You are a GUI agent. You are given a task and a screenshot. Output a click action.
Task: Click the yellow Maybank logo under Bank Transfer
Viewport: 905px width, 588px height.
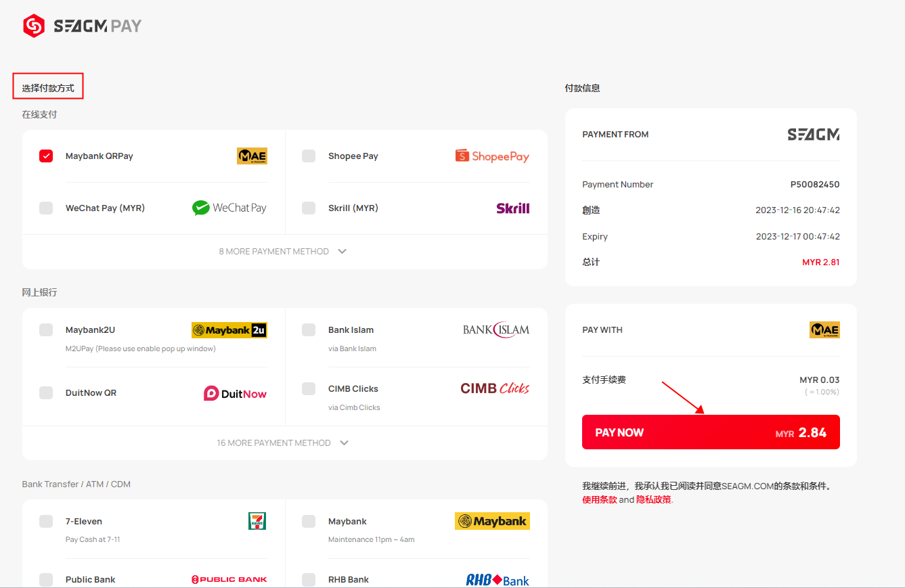pyautogui.click(x=492, y=521)
